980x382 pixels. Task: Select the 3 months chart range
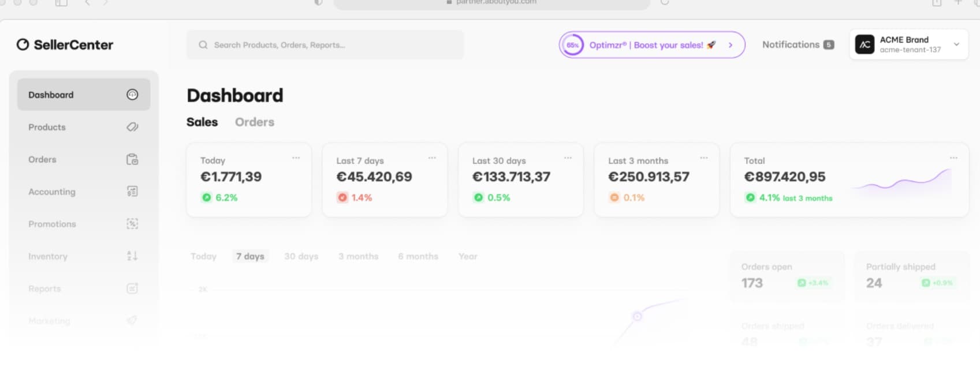pyautogui.click(x=359, y=256)
